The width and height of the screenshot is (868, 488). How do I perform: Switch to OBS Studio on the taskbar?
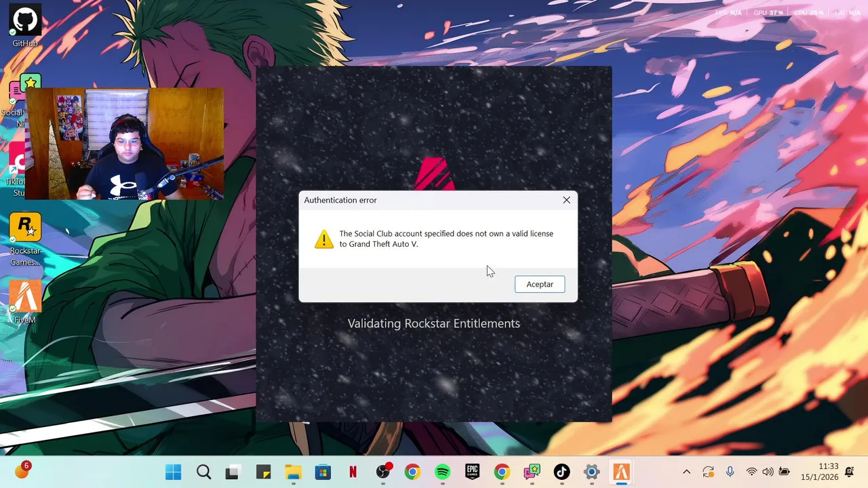pos(383,472)
